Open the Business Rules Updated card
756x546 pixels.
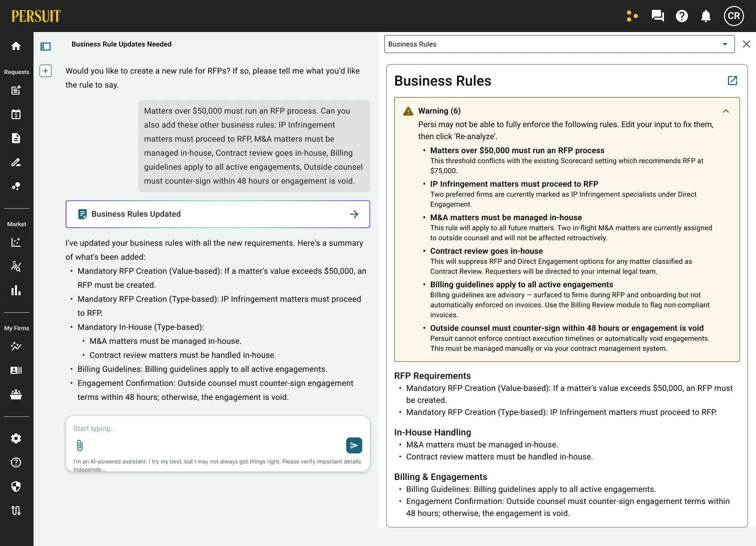click(218, 214)
